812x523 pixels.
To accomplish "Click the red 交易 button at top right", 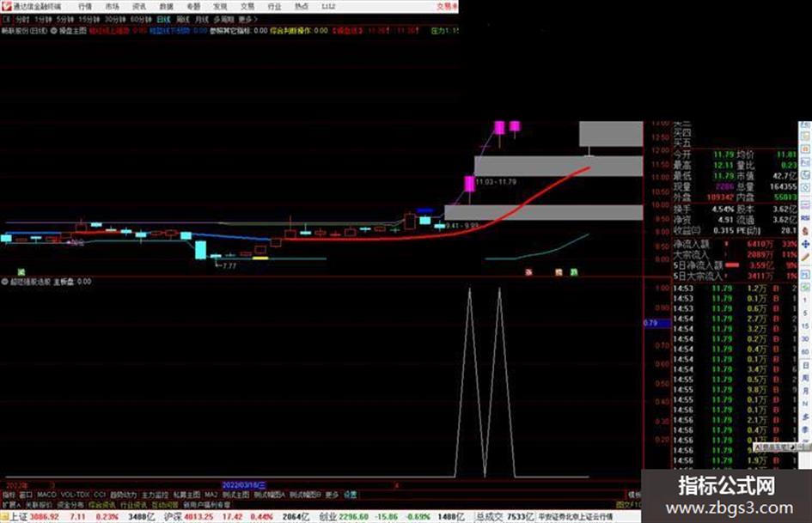I will point(447,6).
